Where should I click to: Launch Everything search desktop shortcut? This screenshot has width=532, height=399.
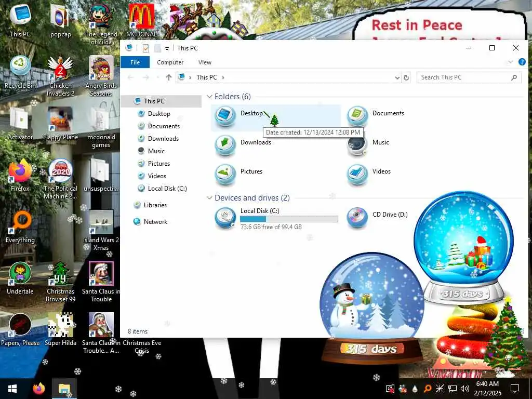tap(20, 227)
